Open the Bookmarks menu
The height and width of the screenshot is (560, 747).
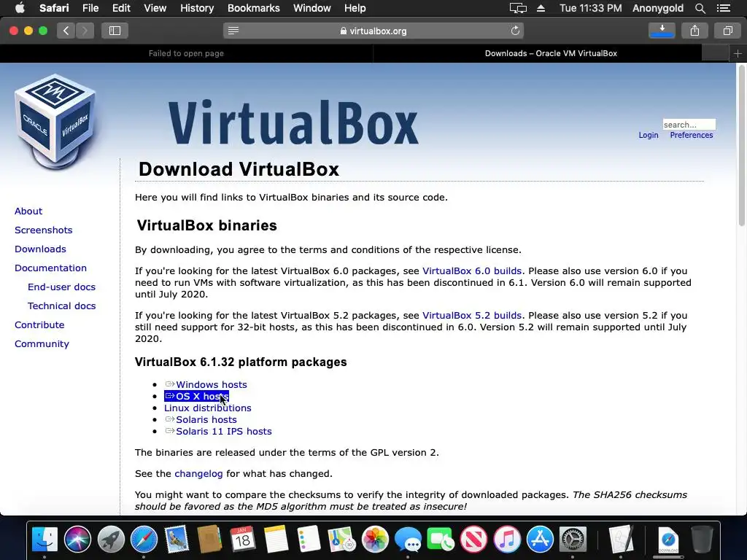coord(253,8)
